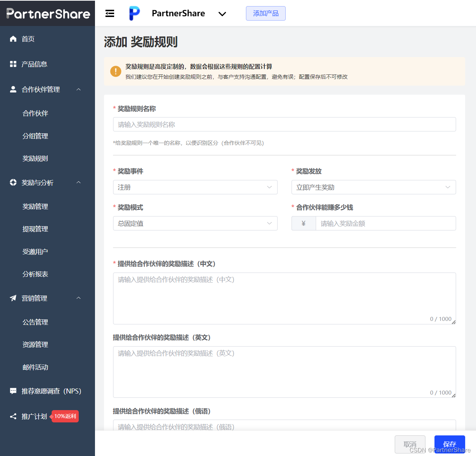Click the 合作伙伴管理 person icon
This screenshot has width=476, height=456.
pyautogui.click(x=13, y=89)
